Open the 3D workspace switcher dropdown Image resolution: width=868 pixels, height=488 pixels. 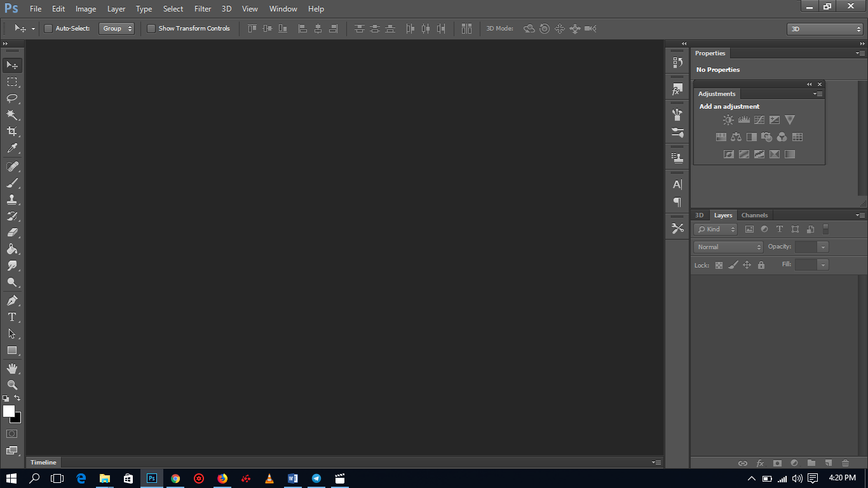tap(825, 29)
